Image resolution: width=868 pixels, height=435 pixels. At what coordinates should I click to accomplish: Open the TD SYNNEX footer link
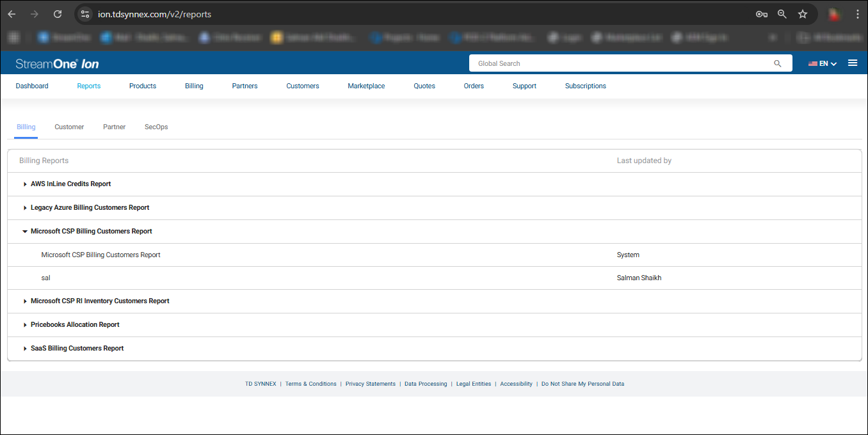coord(261,384)
